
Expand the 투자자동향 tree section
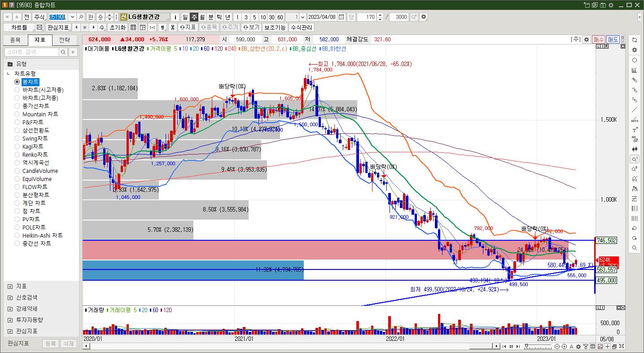[x=10, y=320]
